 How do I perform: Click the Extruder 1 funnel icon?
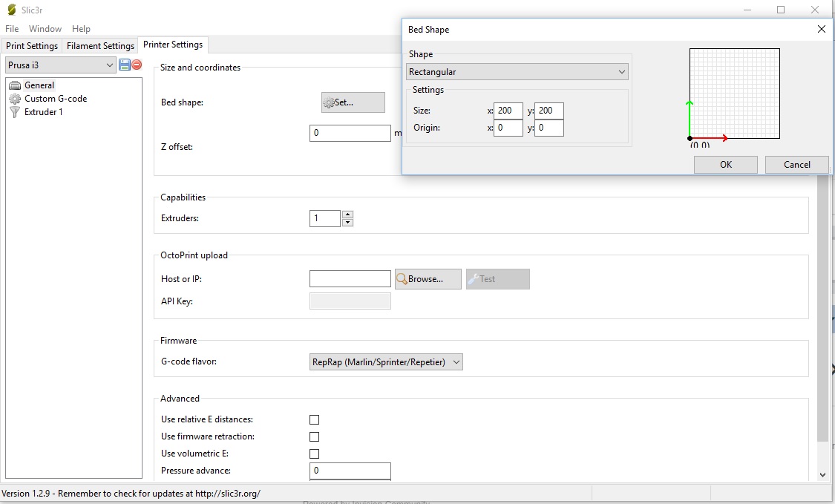(x=15, y=112)
